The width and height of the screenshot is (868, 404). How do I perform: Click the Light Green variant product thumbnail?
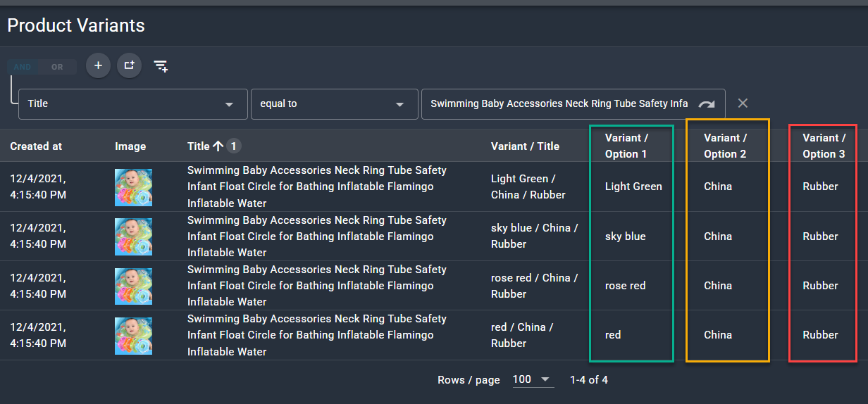click(133, 187)
